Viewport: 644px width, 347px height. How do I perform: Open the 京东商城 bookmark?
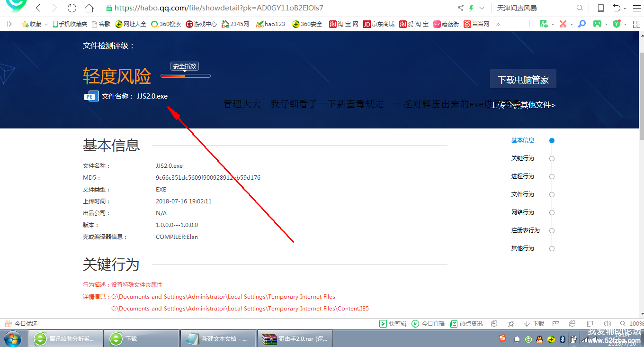coord(379,24)
